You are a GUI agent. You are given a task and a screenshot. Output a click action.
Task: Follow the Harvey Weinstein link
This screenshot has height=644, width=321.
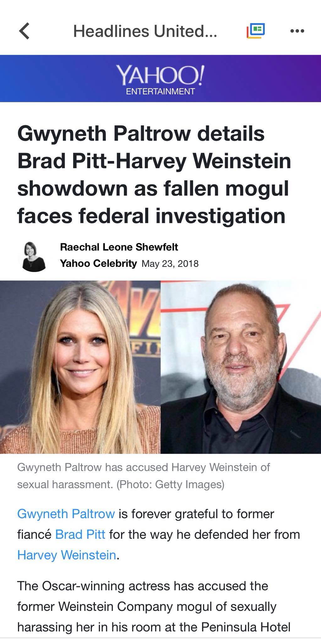click(x=67, y=555)
